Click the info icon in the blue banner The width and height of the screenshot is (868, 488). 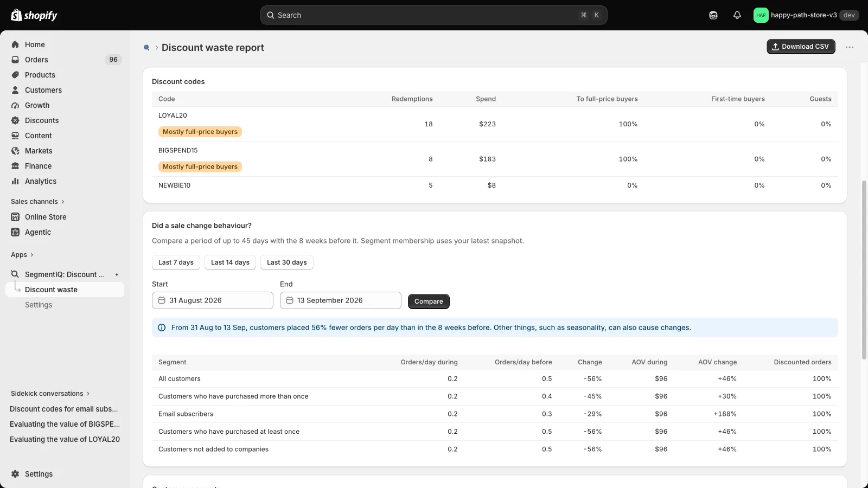(162, 328)
